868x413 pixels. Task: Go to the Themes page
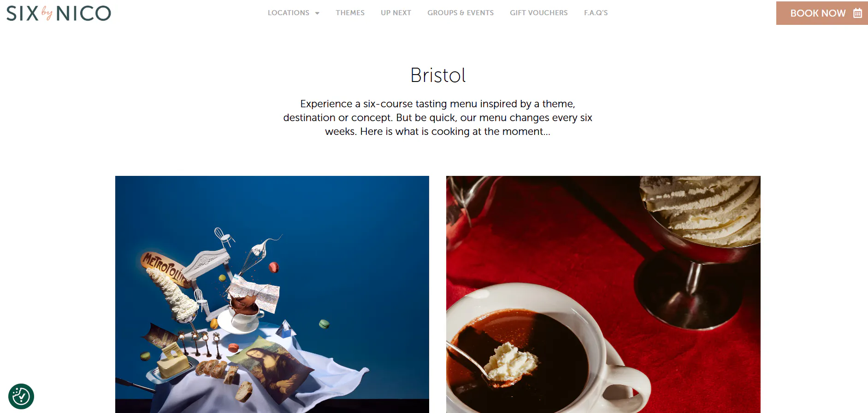click(350, 13)
